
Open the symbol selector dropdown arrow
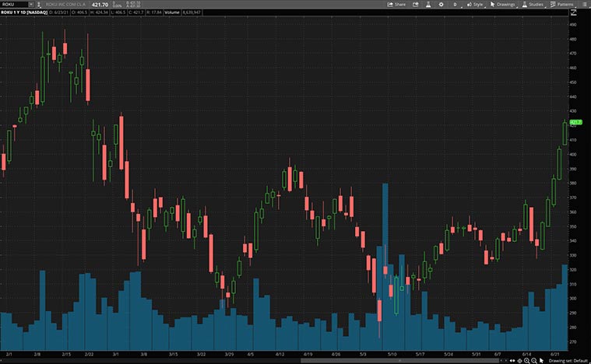coord(31,4)
